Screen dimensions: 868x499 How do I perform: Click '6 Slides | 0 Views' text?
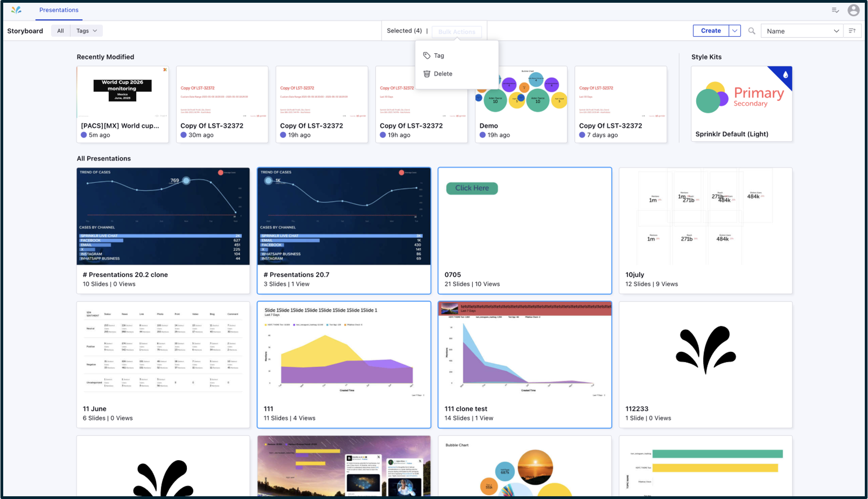click(x=108, y=418)
